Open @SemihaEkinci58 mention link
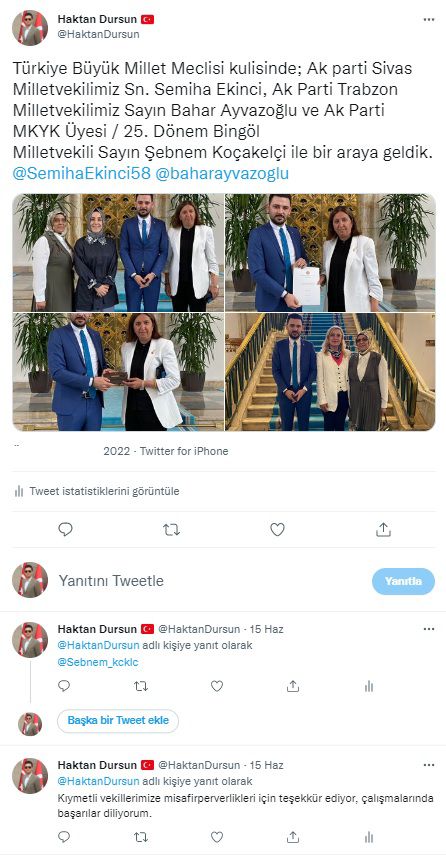This screenshot has width=446, height=866. (x=81, y=173)
